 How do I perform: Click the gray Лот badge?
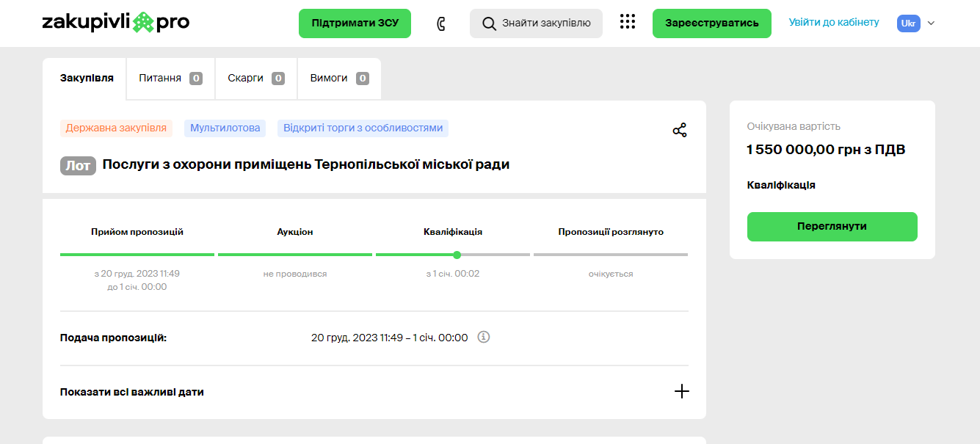(78, 165)
